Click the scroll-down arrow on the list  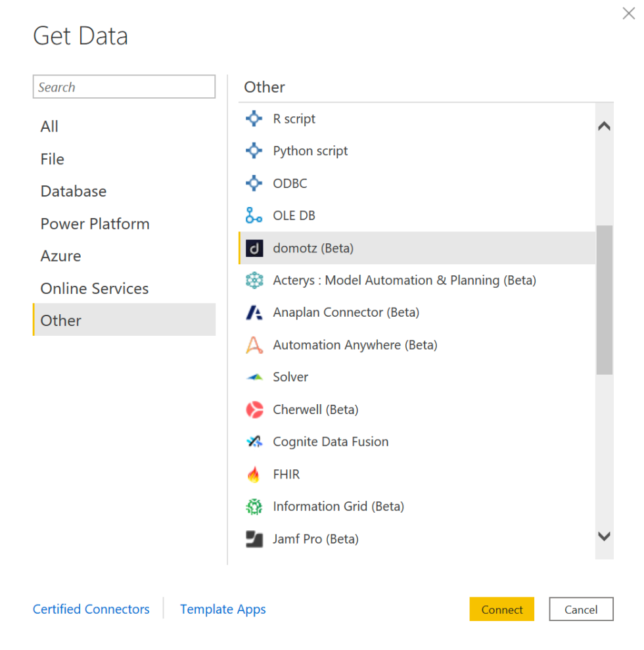pos(604,536)
